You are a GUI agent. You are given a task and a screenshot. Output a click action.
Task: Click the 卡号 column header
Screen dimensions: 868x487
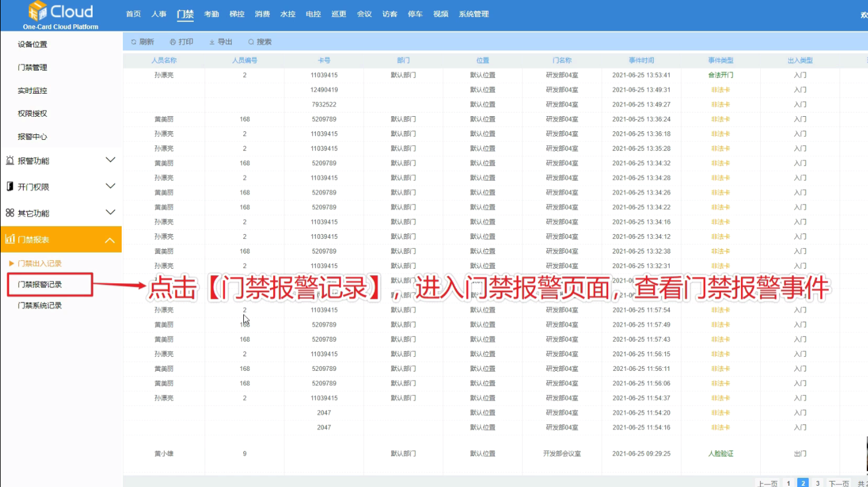324,60
